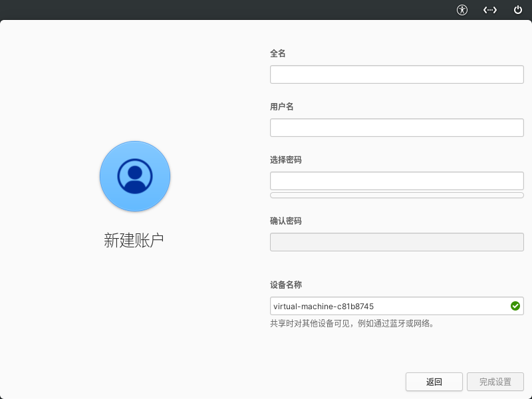Click the green checkmark in device name field
The image size is (532, 399).
[515, 306]
